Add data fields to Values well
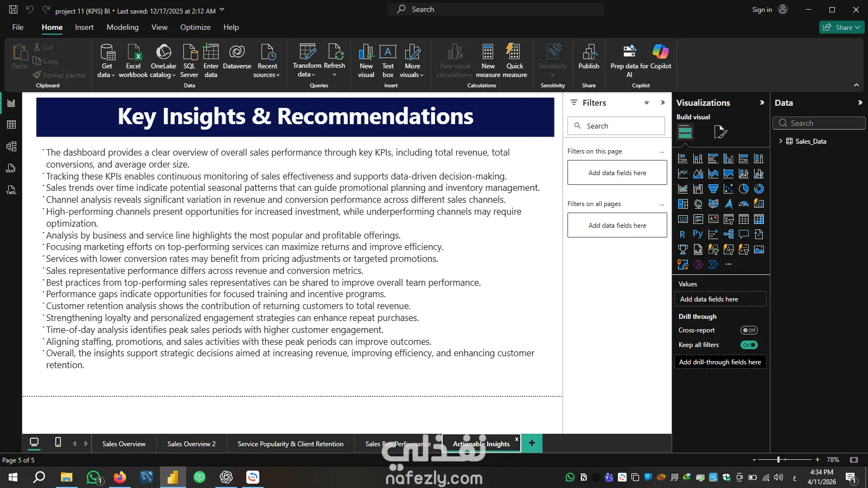Screen dimensions: 868x488 (x=720, y=299)
